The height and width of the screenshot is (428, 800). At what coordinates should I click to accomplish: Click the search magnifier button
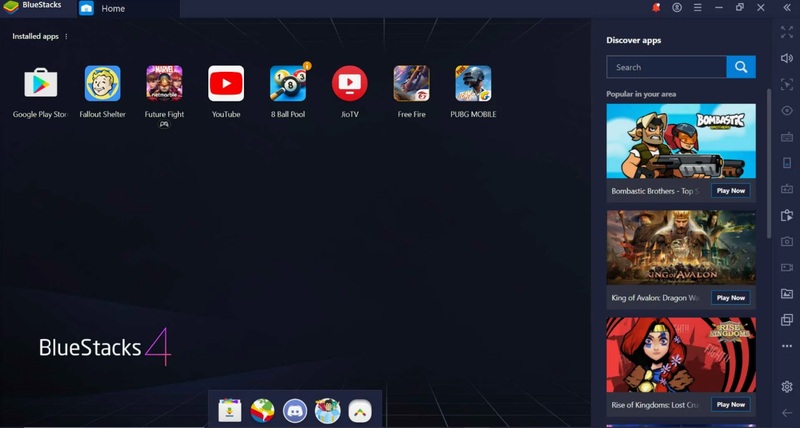coord(741,67)
